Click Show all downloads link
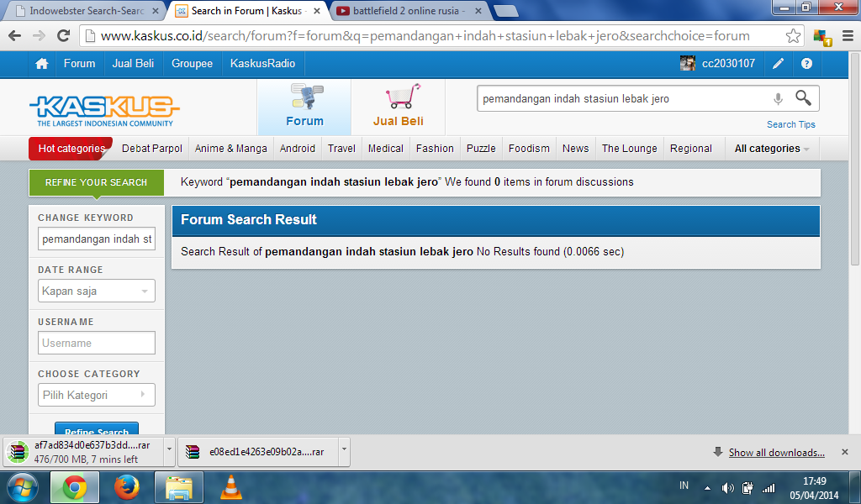The image size is (861, 504). tap(776, 453)
